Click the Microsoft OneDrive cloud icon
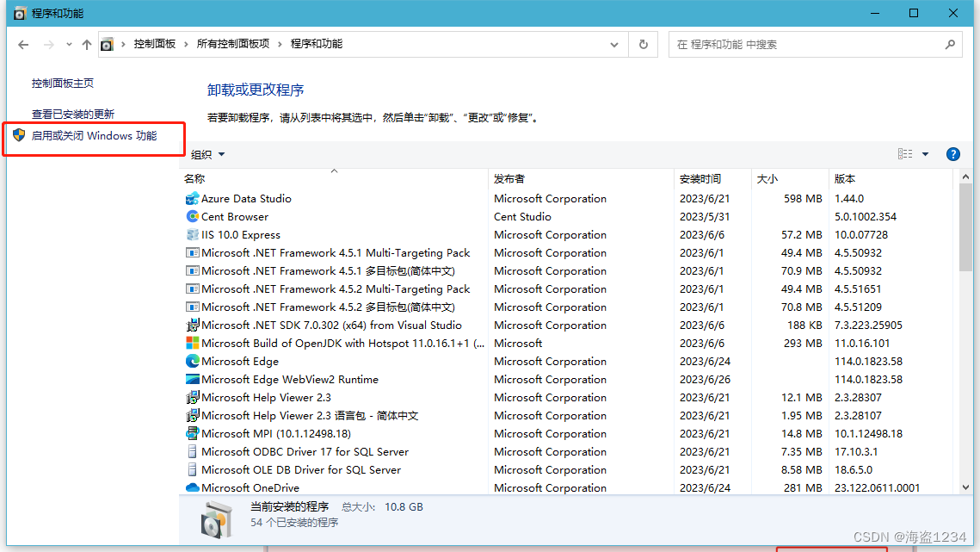 click(193, 487)
